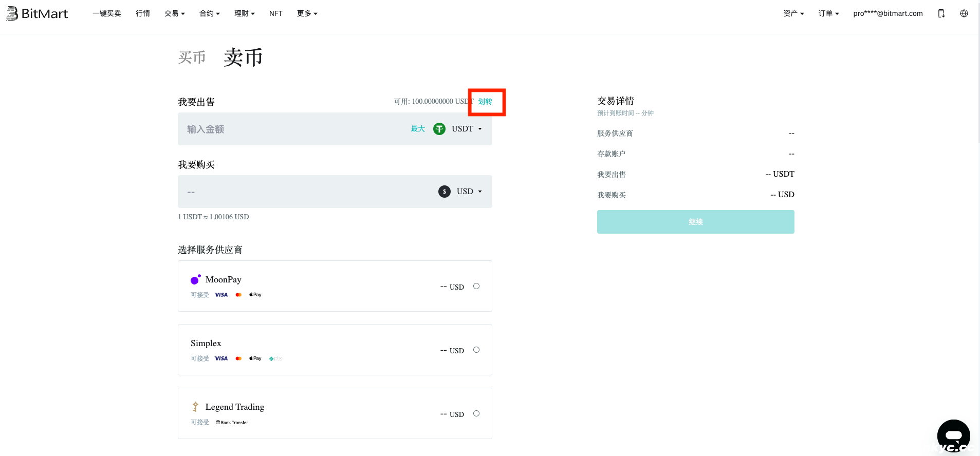Expand the USDT currency dropdown

467,129
